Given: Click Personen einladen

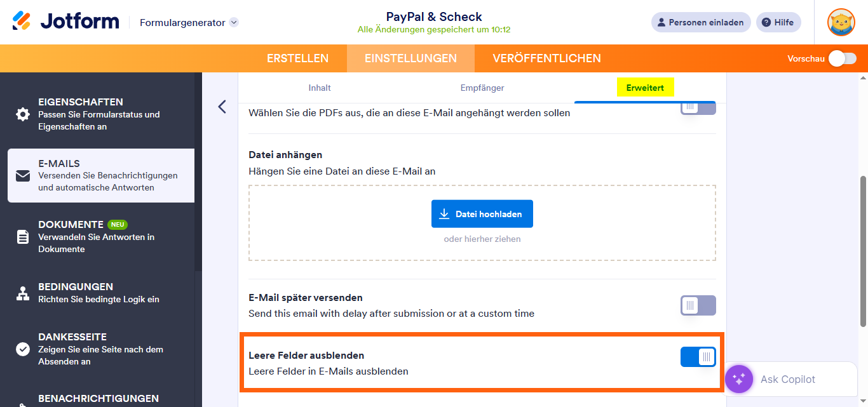Looking at the screenshot, I should click(x=701, y=22).
